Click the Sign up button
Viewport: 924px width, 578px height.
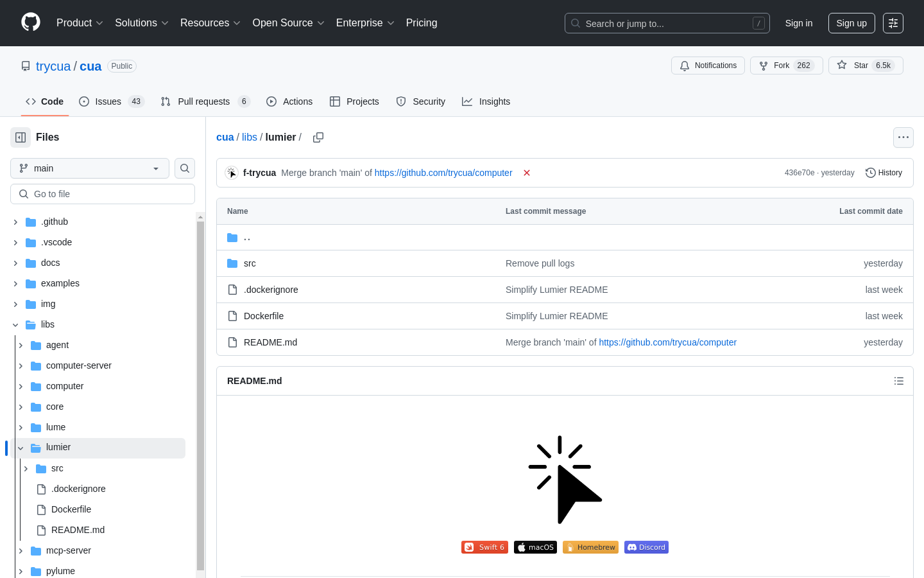pos(851,23)
